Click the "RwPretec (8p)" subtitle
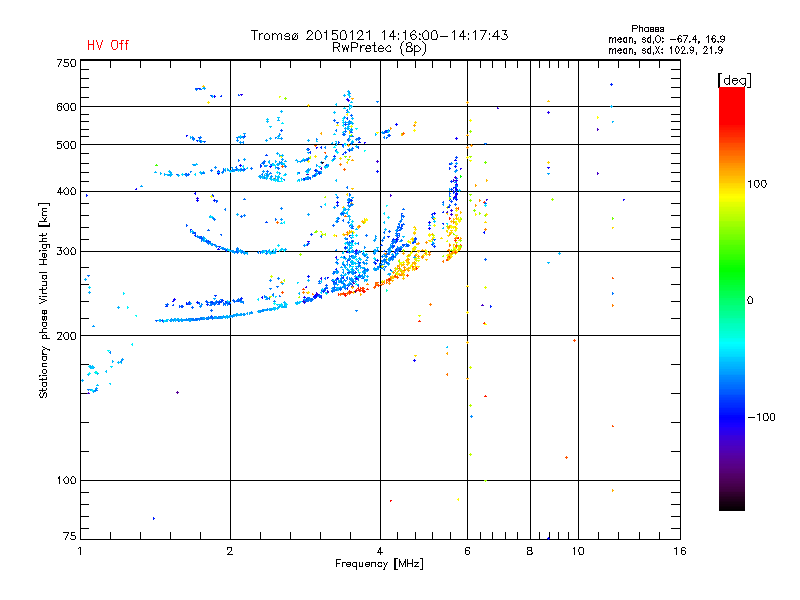Image resolution: width=800 pixels, height=600 pixels. click(x=379, y=48)
